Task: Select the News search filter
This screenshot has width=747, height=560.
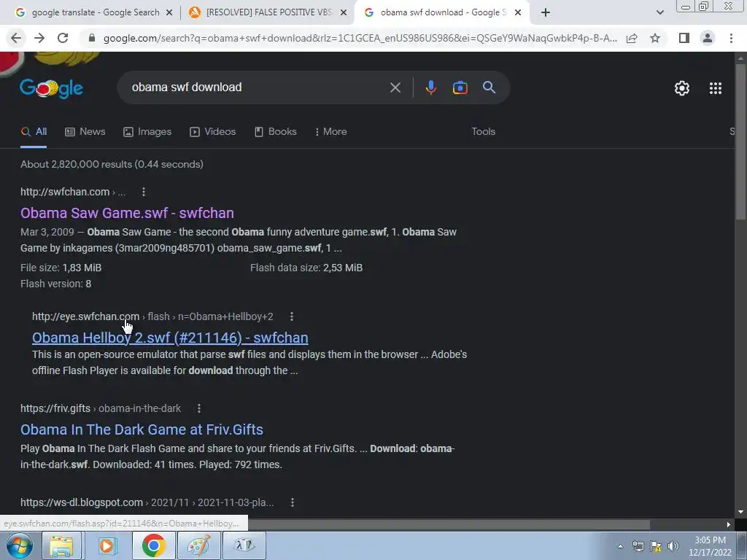Action: tap(85, 132)
